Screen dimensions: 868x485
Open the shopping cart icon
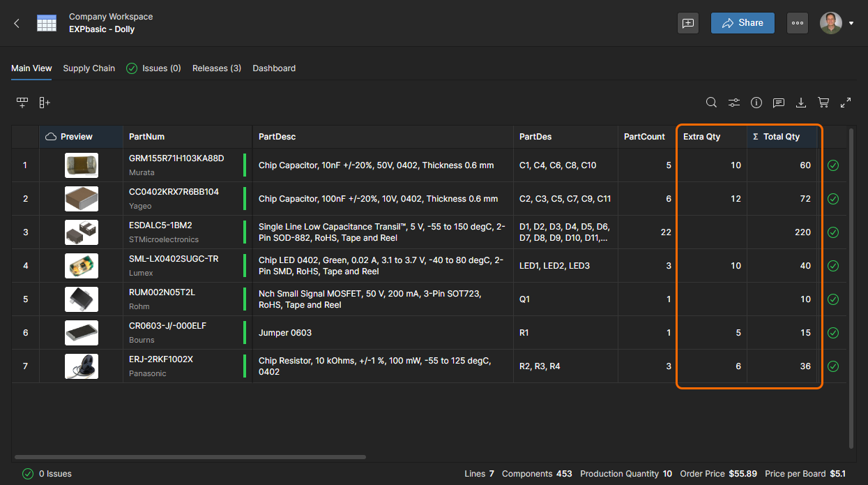(823, 103)
